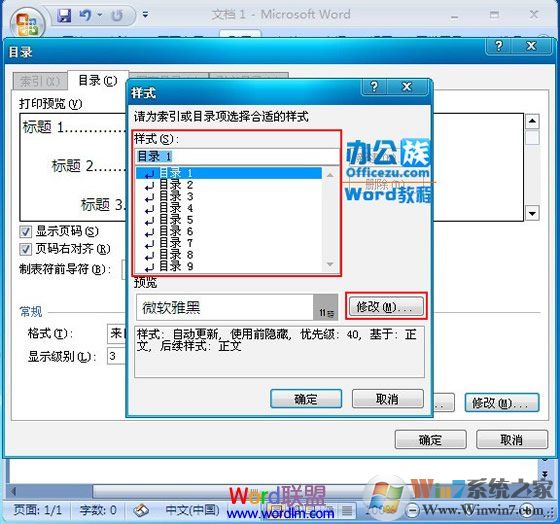The height and width of the screenshot is (524, 560).
Task: Select 目录 1 in the styles list
Action: (x=229, y=173)
